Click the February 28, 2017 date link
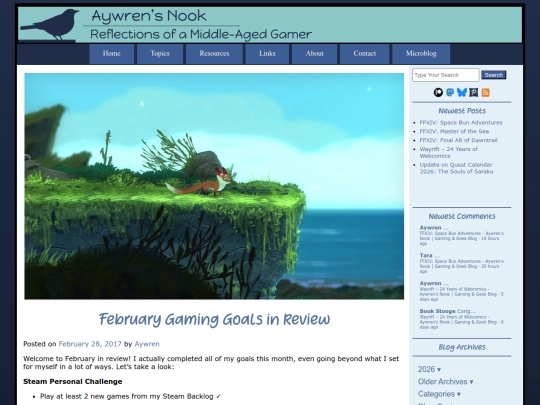 pyautogui.click(x=90, y=344)
